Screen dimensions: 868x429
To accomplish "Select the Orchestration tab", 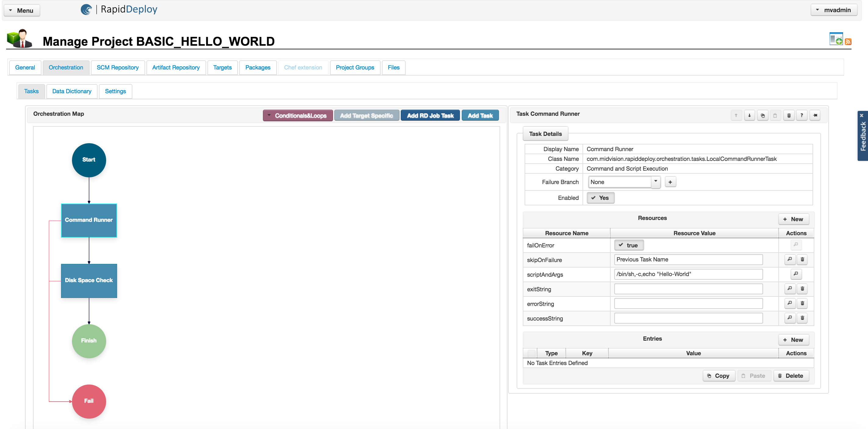I will click(66, 68).
